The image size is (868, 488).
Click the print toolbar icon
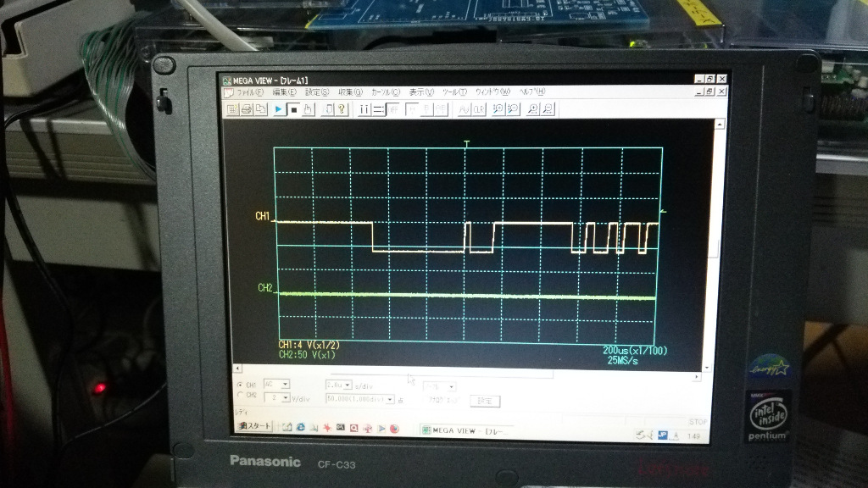pyautogui.click(x=247, y=109)
